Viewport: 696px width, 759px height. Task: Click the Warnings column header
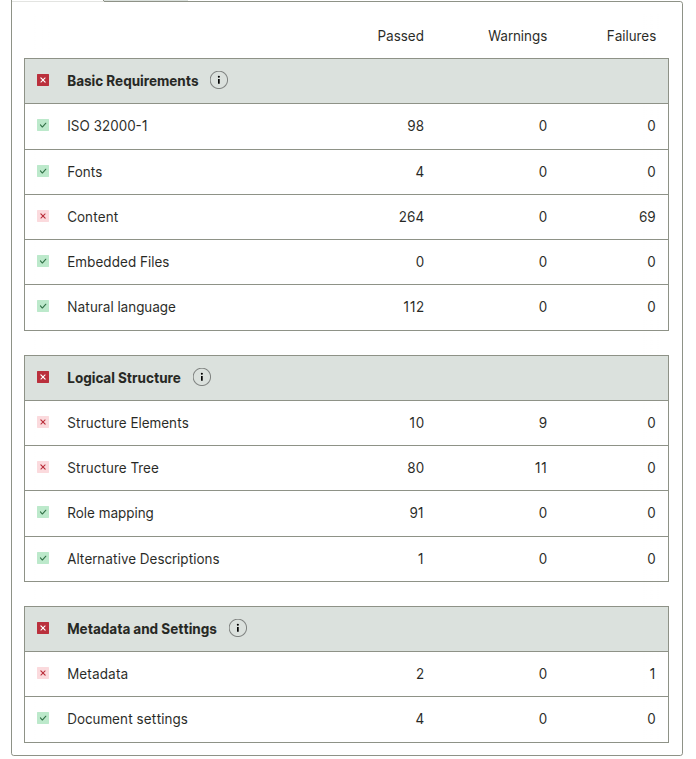click(x=517, y=36)
